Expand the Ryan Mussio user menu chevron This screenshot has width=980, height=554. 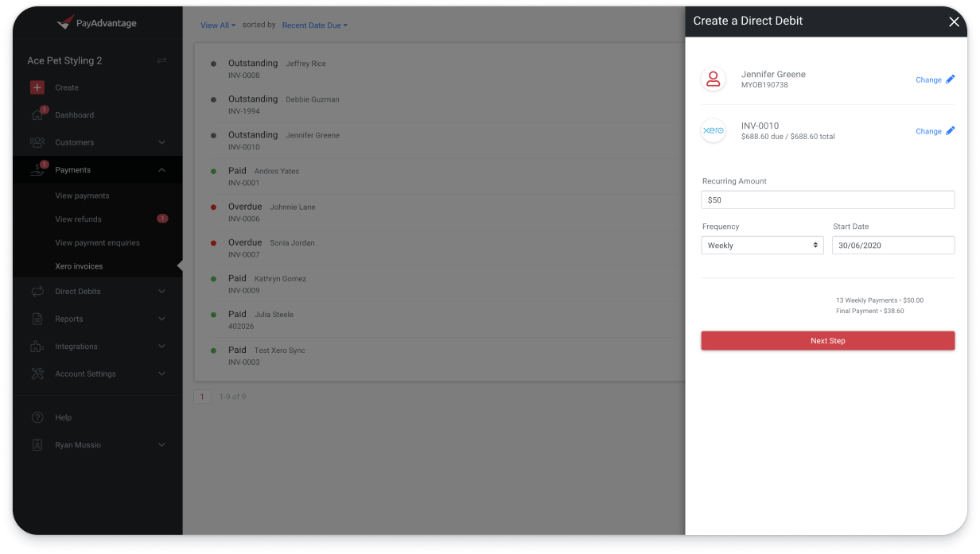click(x=162, y=445)
